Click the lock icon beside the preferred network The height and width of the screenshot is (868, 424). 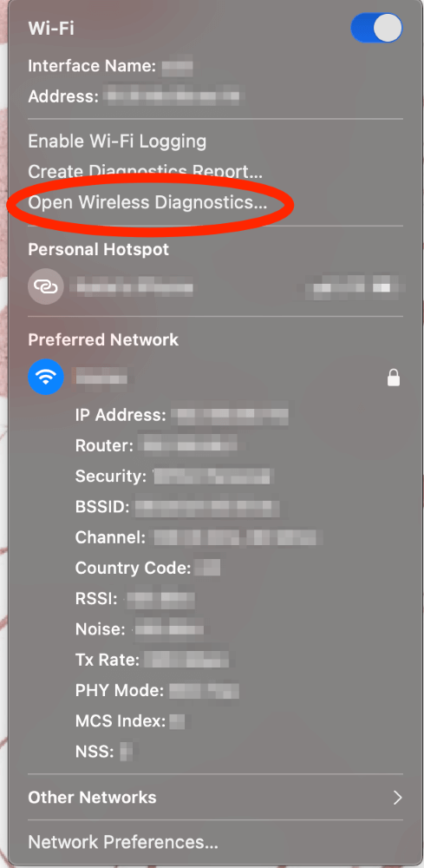[394, 378]
